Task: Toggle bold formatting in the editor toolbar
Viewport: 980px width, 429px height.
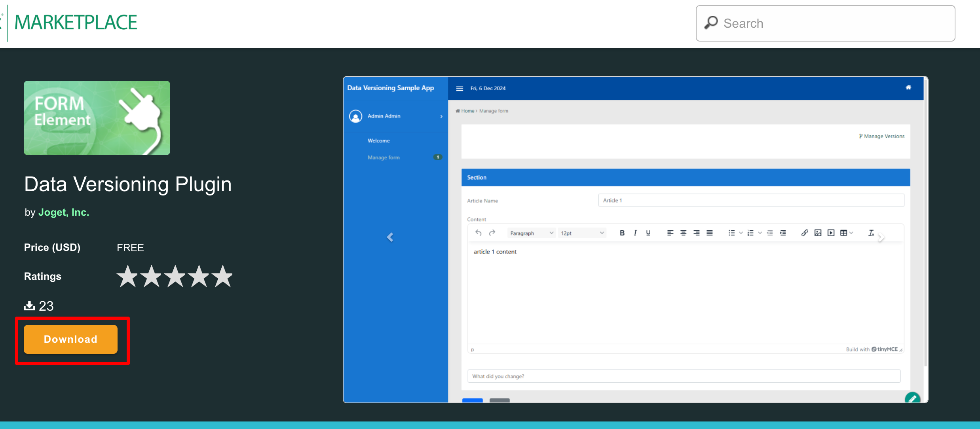Action: tap(622, 233)
